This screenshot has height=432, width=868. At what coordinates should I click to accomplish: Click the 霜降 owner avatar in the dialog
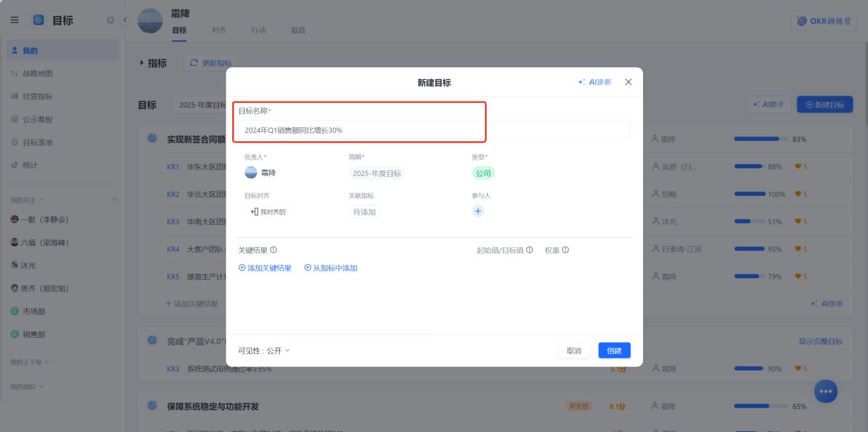click(251, 172)
